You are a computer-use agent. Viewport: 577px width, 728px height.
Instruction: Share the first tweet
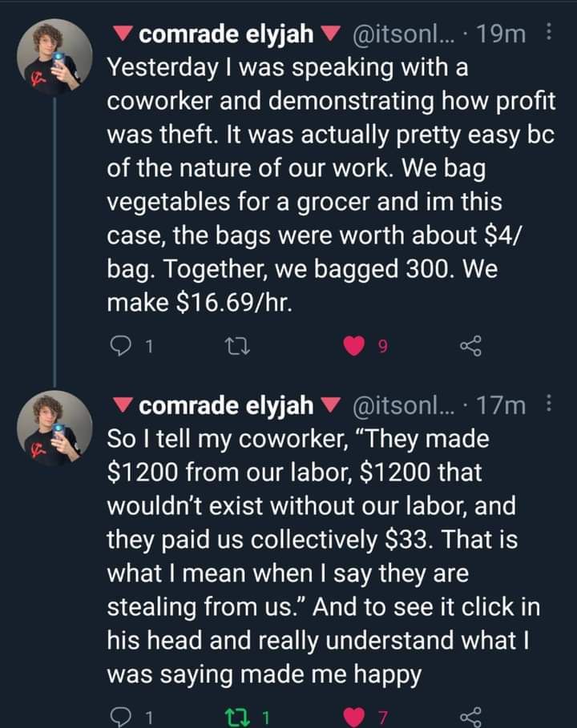pyautogui.click(x=470, y=346)
